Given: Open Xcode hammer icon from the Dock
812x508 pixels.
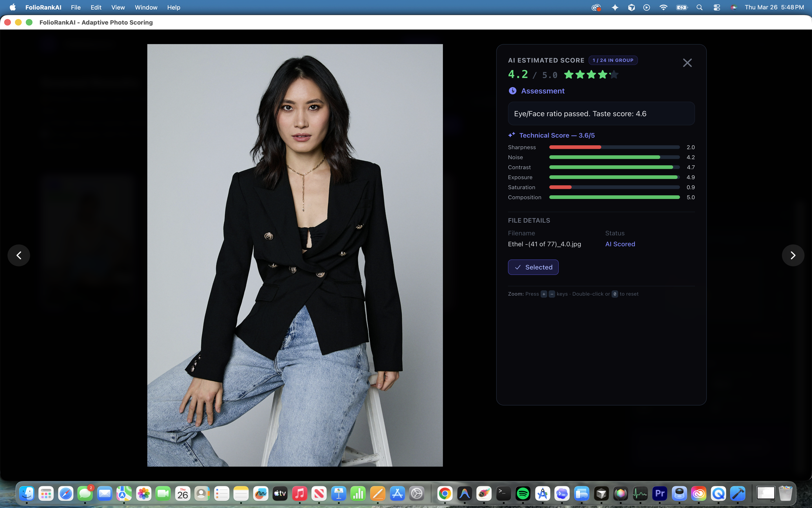Looking at the screenshot, I should (x=738, y=494).
